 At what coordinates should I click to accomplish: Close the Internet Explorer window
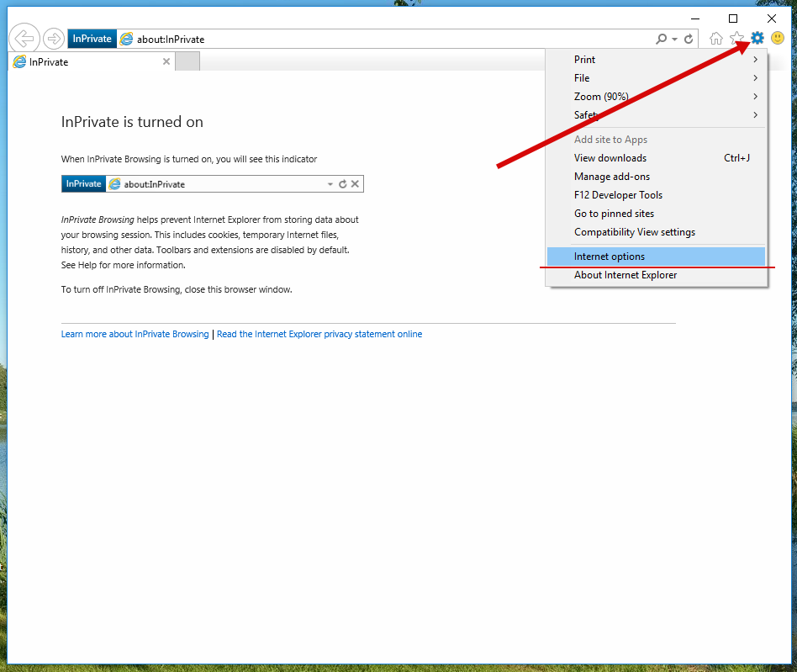pos(772,19)
